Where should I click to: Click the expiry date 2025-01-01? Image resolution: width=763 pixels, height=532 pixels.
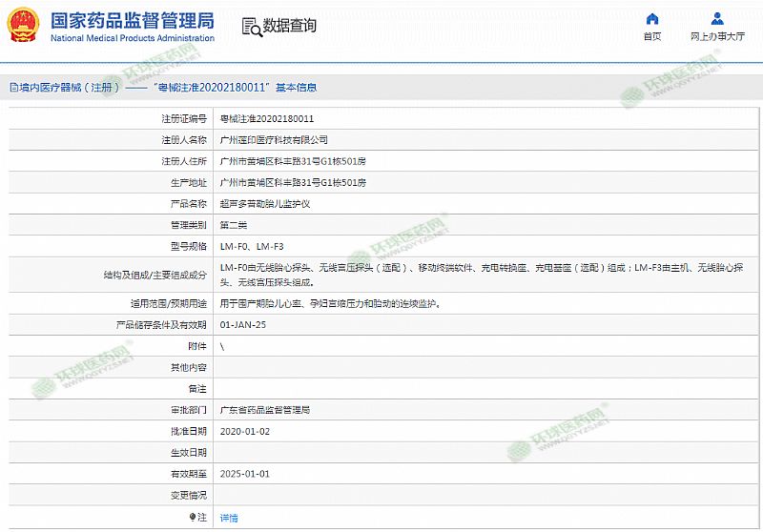point(245,474)
